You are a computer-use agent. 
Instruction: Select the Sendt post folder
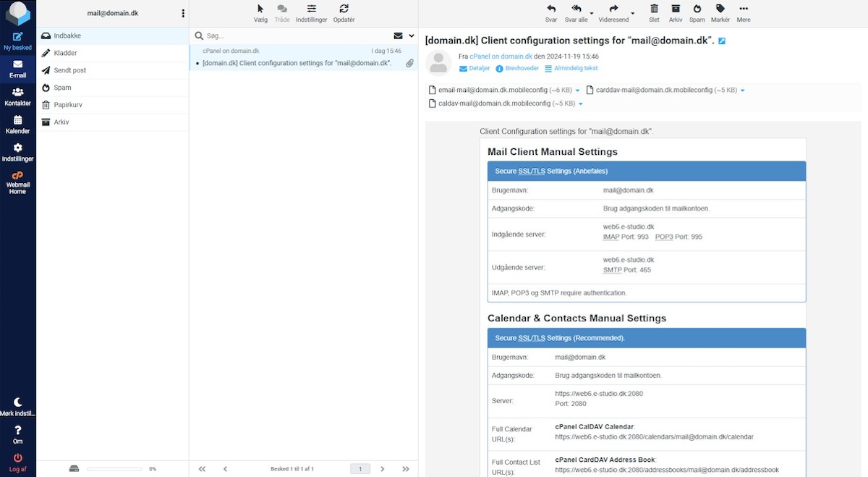pyautogui.click(x=69, y=70)
